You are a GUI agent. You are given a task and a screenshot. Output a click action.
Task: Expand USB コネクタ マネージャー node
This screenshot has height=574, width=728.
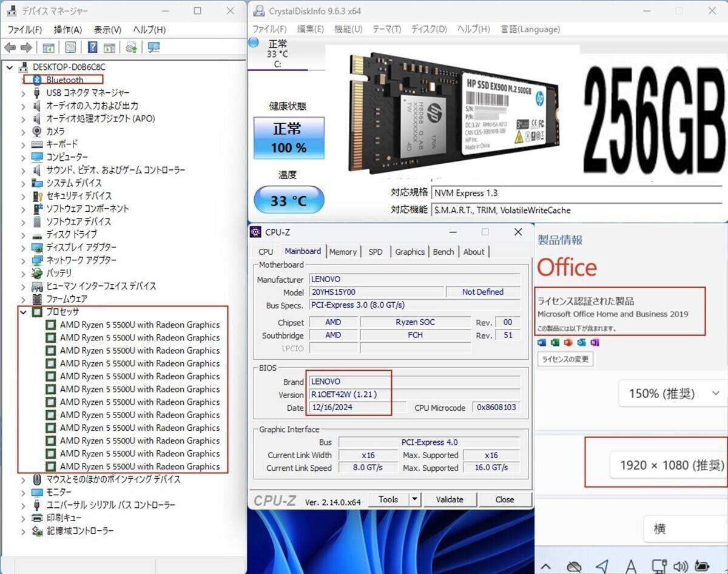click(23, 93)
